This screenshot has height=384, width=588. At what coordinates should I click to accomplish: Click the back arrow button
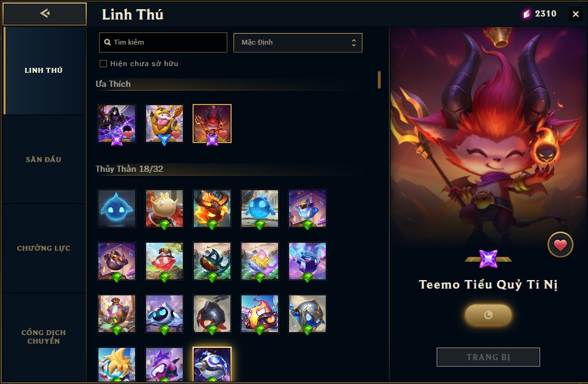45,14
